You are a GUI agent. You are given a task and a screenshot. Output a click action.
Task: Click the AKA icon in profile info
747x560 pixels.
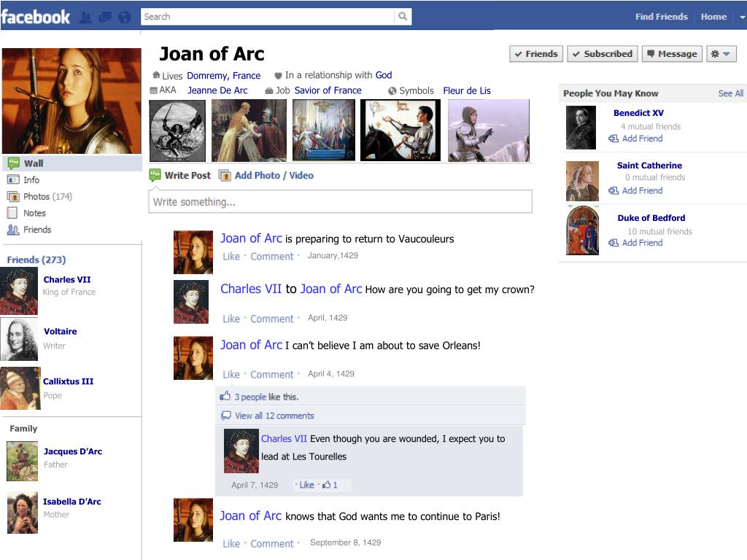(x=153, y=90)
